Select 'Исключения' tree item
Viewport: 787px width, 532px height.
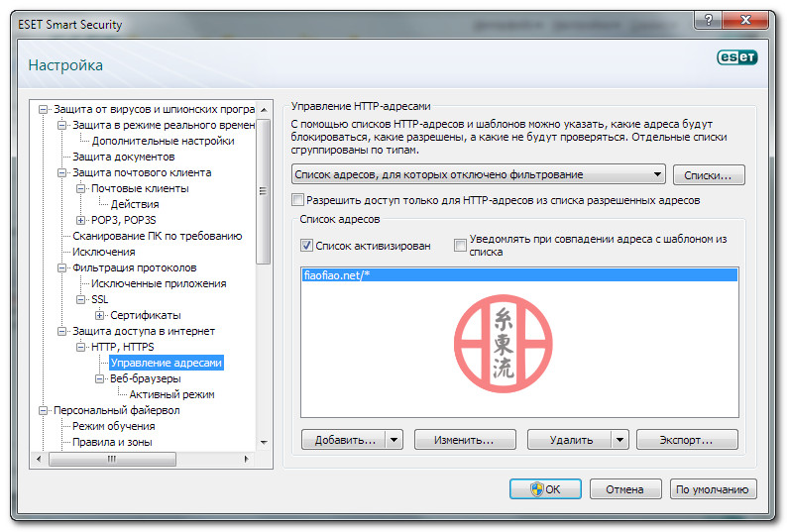point(103,252)
